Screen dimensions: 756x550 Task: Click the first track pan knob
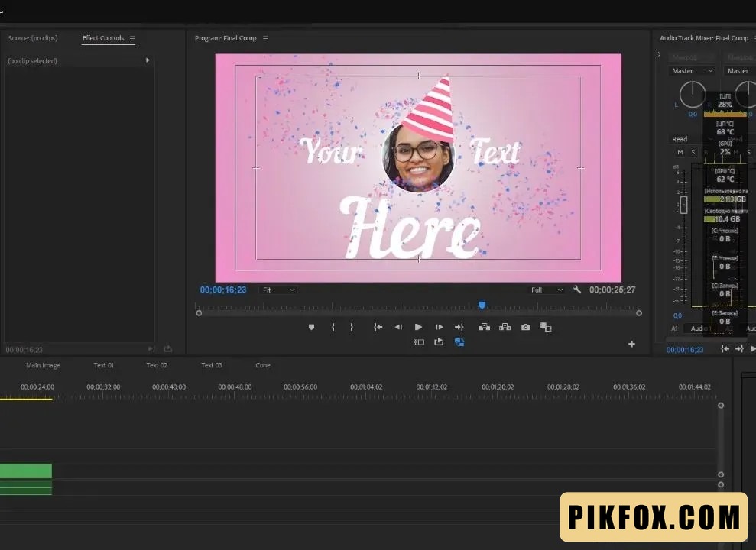point(693,94)
